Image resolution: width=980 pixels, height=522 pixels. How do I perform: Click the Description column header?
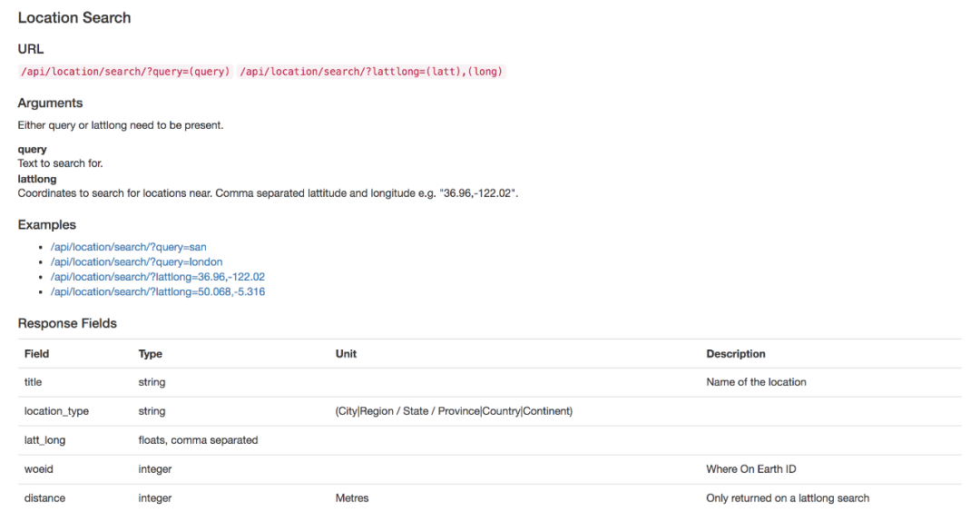tap(736, 354)
